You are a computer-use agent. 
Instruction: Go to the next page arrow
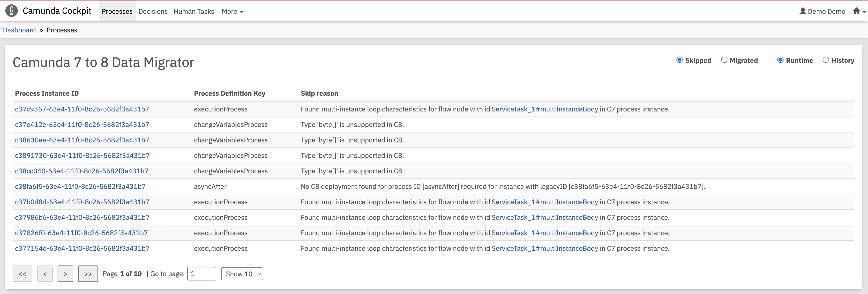pyautogui.click(x=65, y=274)
